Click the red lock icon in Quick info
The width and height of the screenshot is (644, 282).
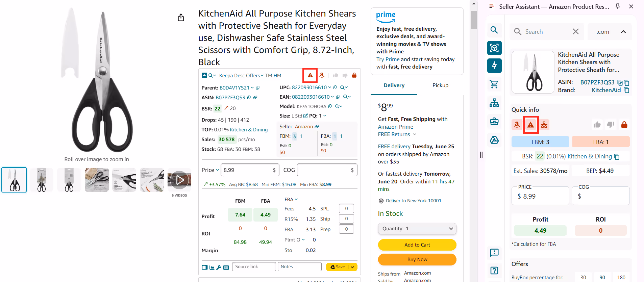coord(624,125)
